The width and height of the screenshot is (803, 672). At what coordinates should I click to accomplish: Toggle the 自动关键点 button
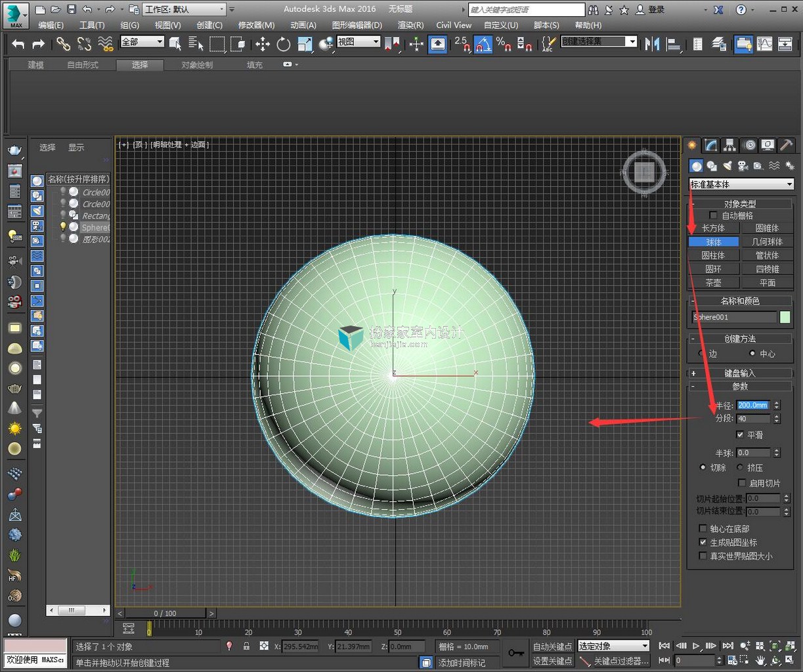point(552,646)
